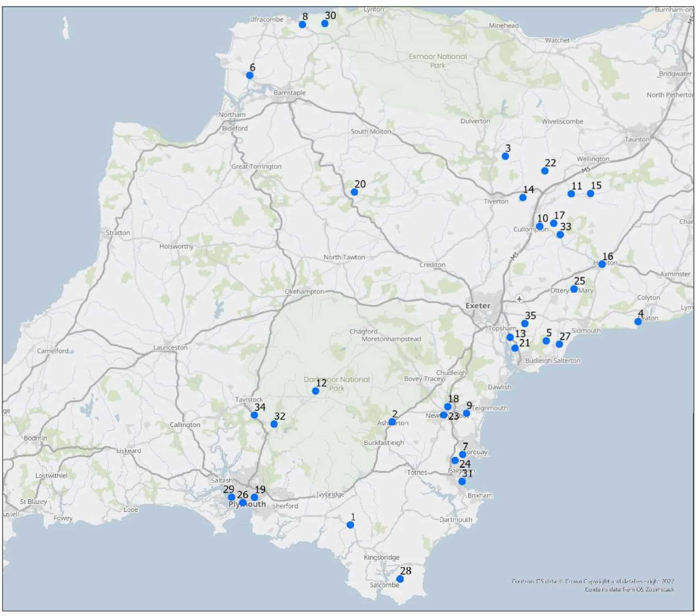Click blue marker 11
696x616 pixels.
[571, 194]
